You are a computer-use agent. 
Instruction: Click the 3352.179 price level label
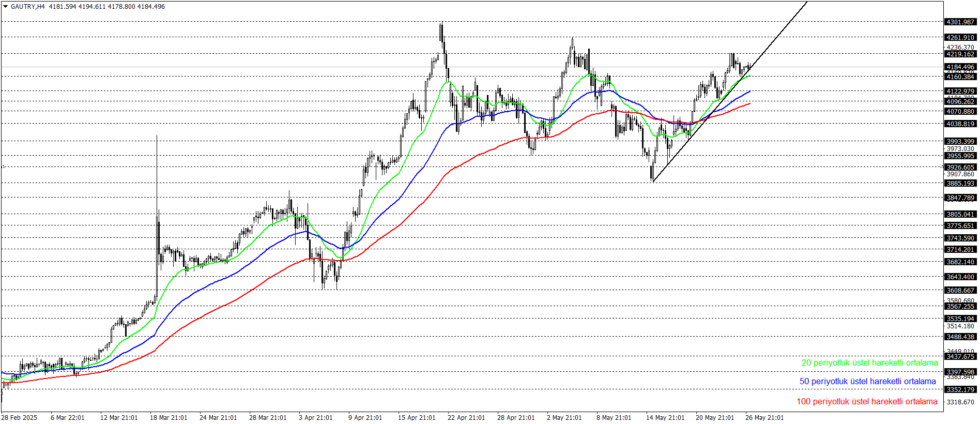(960, 390)
